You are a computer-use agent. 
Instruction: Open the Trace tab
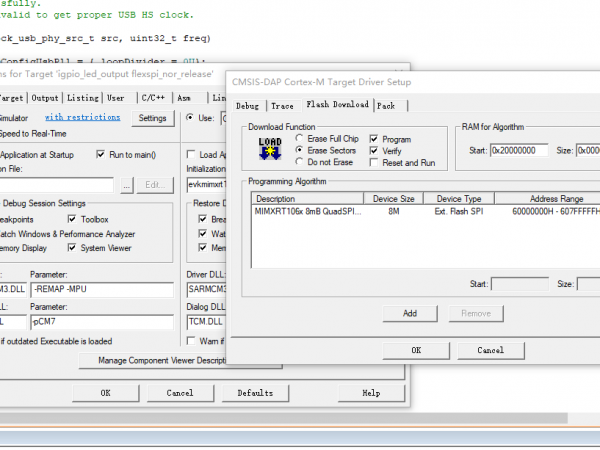(282, 104)
